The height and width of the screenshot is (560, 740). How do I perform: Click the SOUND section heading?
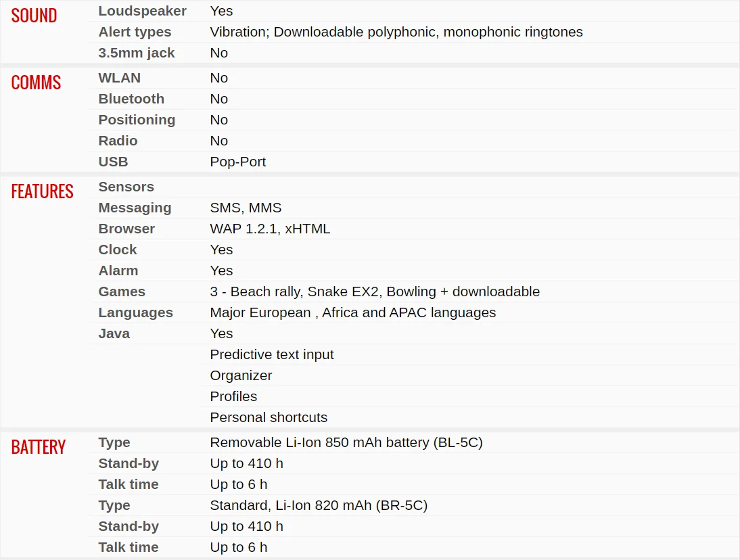point(34,16)
